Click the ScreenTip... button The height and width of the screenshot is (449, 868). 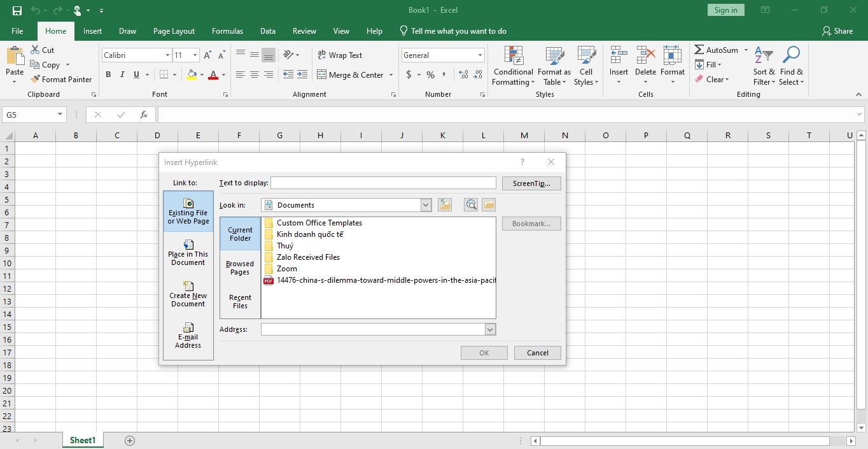coord(531,183)
